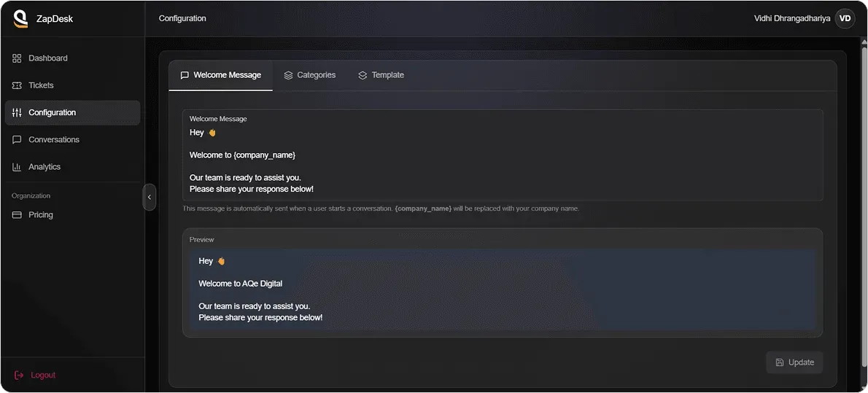Click "Please share your response below!" in editor
The height and width of the screenshot is (393, 868).
252,190
